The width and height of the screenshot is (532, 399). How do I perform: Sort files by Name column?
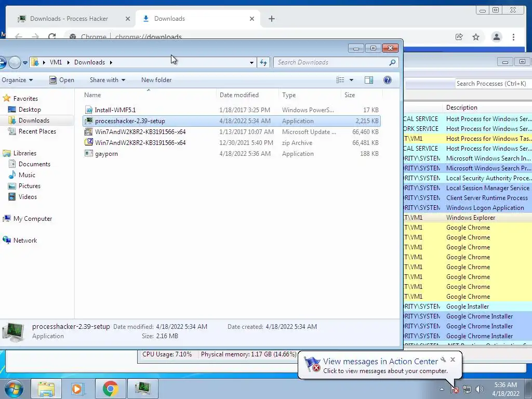148,95
